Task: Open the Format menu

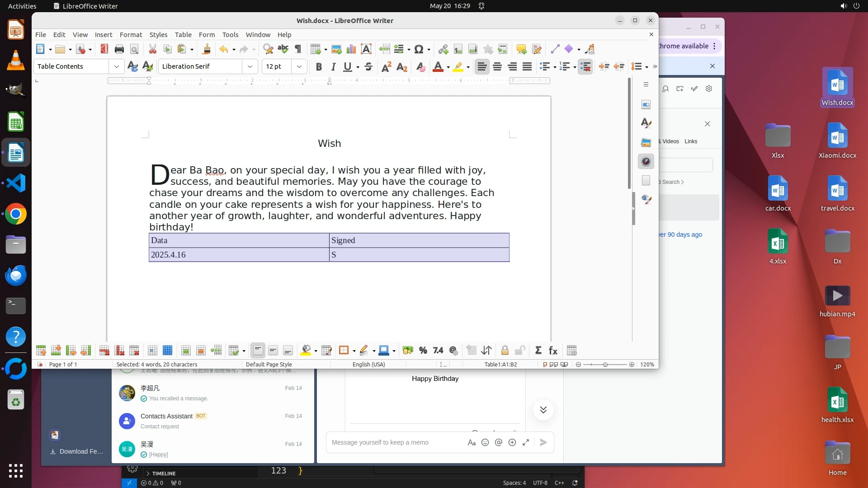Action: [x=131, y=35]
